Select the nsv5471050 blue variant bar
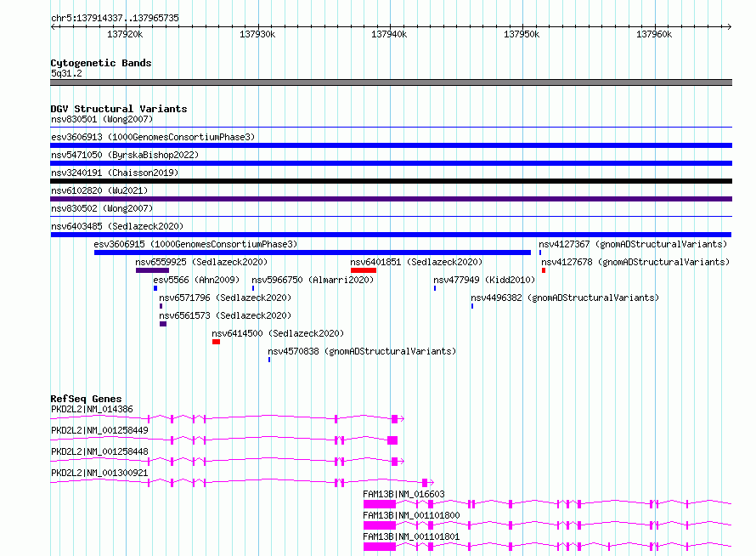This screenshot has width=756, height=556. (391, 163)
